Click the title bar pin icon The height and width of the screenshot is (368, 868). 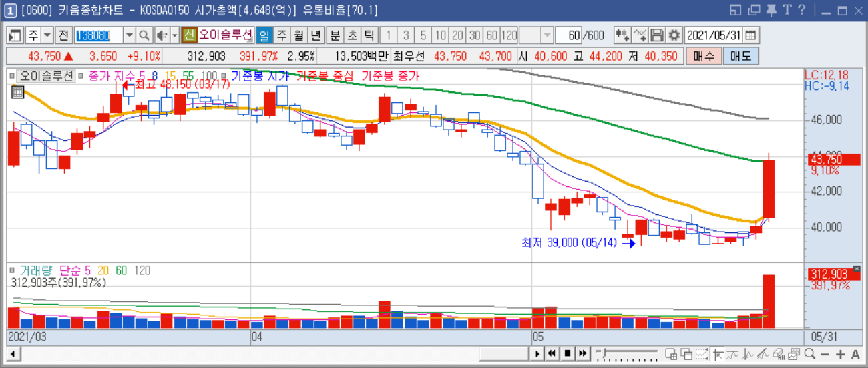771,9
